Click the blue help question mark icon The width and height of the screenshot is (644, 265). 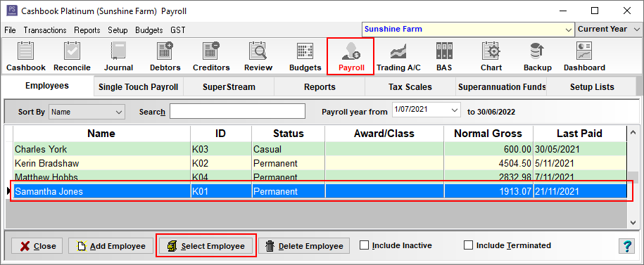click(x=626, y=246)
